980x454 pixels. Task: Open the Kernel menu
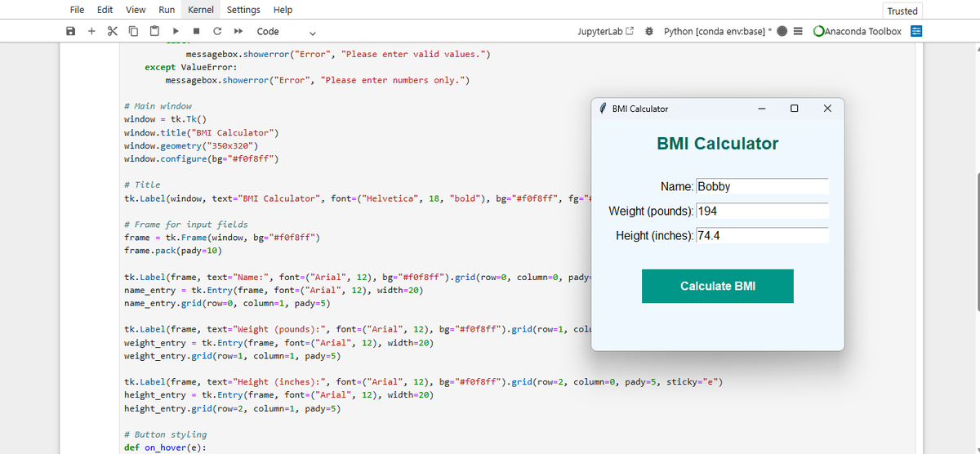coord(201,10)
